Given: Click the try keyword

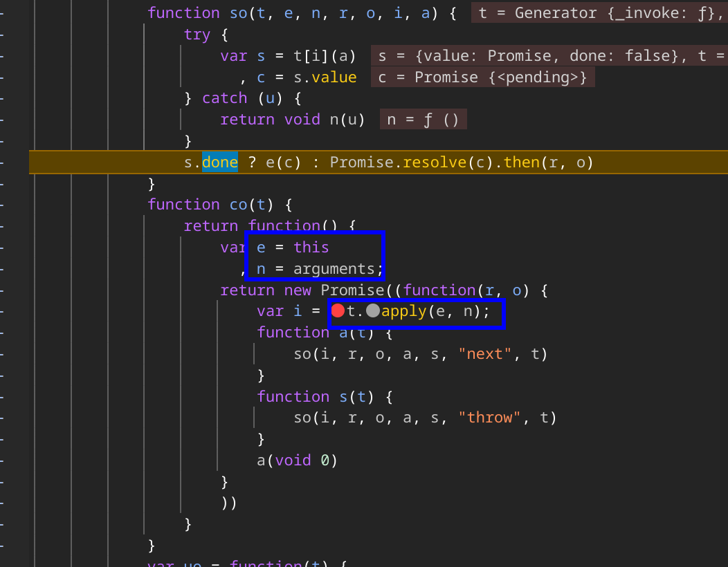Looking at the screenshot, I should tap(197, 35).
